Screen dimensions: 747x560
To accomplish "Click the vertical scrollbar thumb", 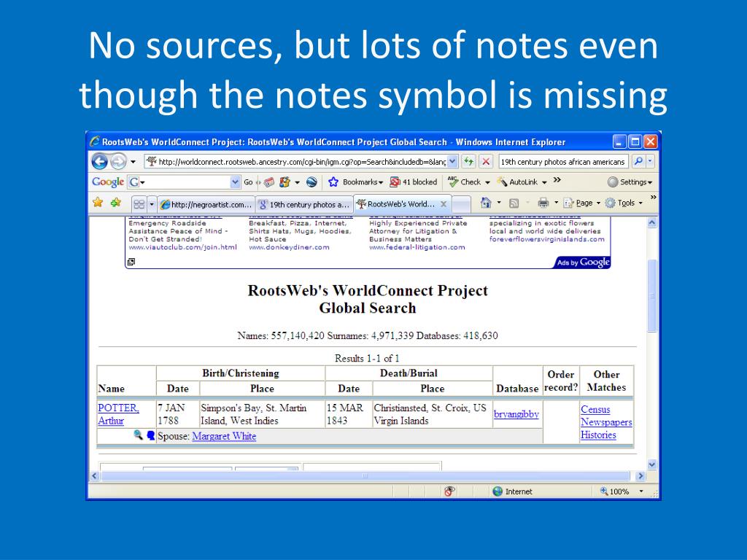I will (x=651, y=296).
